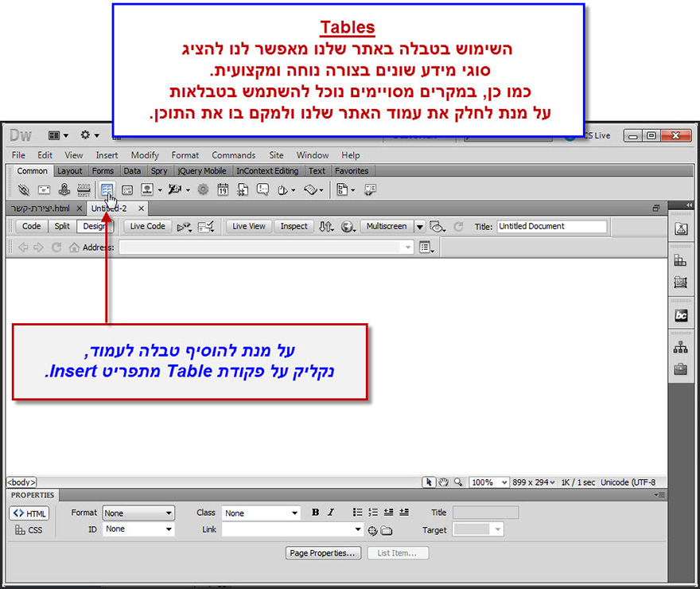Insert a Named Anchor
This screenshot has height=589, width=700.
[x=64, y=189]
